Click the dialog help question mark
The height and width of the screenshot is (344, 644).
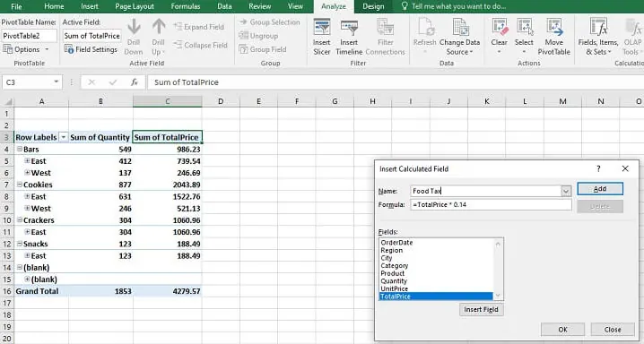(598, 168)
